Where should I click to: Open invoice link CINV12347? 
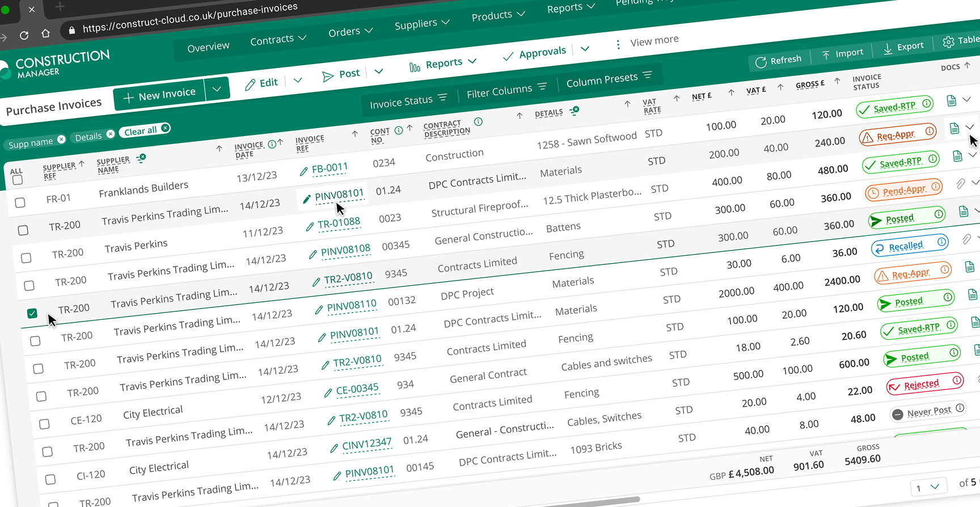point(366,444)
